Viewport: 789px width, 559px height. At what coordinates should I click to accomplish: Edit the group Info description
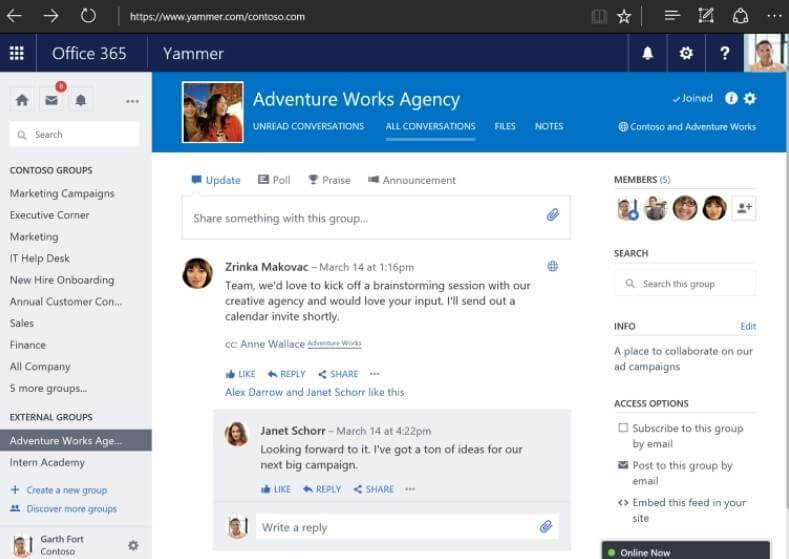tap(748, 326)
